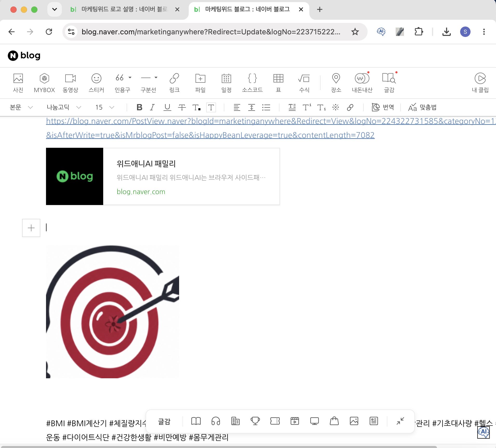Open photo category in 글감 bar

point(354,421)
